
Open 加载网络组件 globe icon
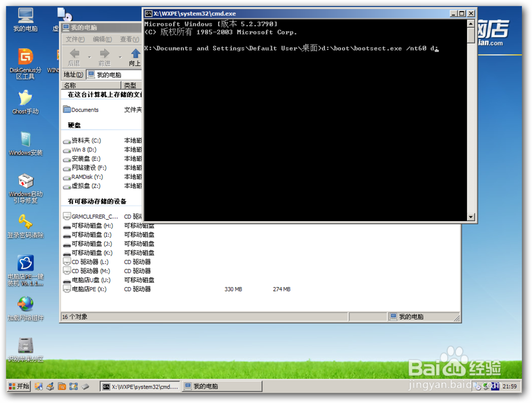(26, 308)
